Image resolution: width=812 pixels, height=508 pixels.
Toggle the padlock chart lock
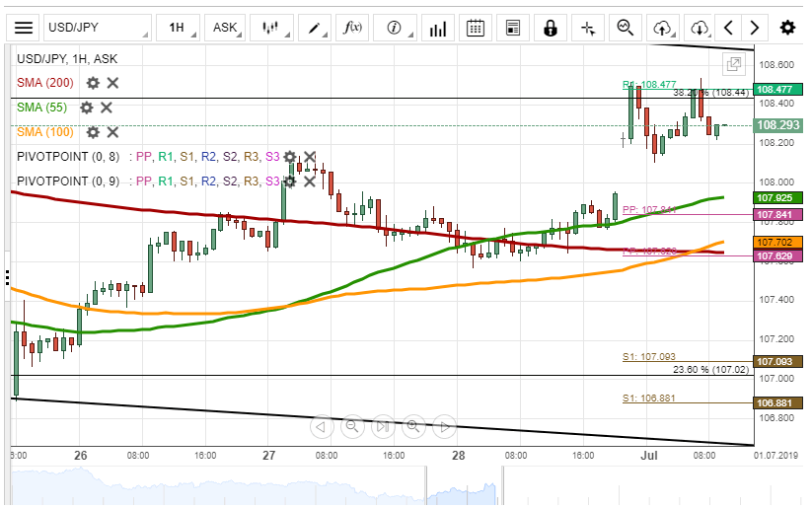click(x=551, y=28)
